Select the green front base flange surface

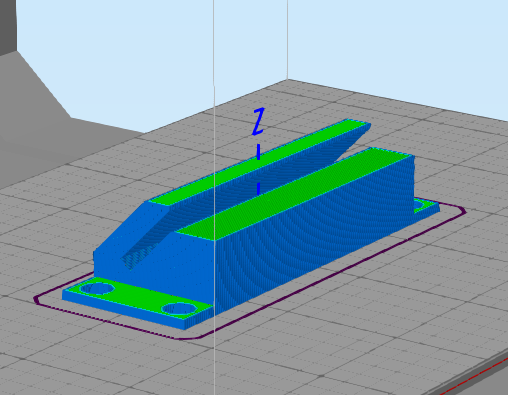point(138,295)
